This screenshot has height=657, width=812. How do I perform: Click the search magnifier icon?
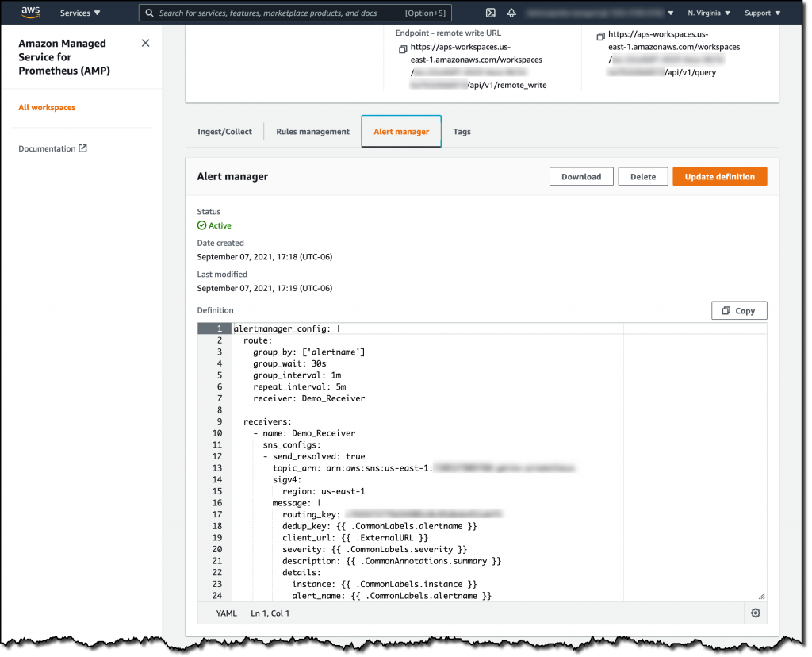click(x=148, y=12)
